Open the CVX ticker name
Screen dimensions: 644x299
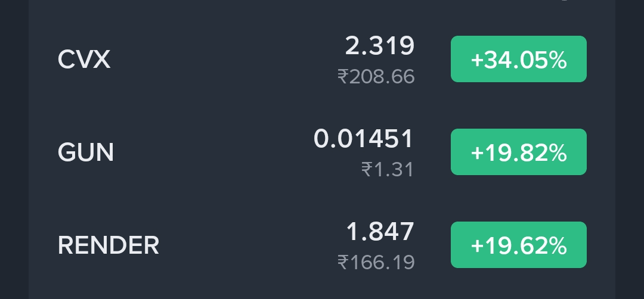pyautogui.click(x=84, y=60)
